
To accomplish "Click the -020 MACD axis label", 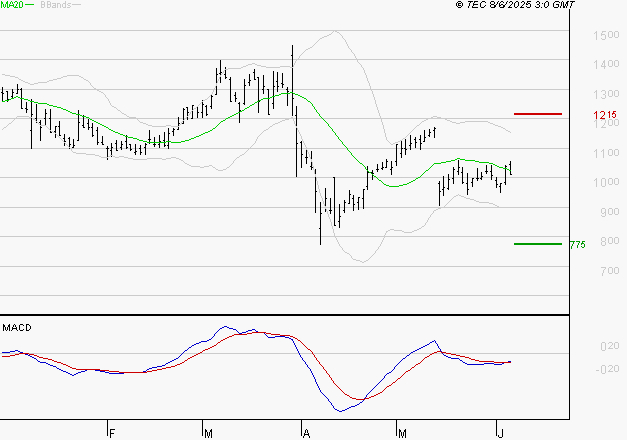I will [x=607, y=369].
